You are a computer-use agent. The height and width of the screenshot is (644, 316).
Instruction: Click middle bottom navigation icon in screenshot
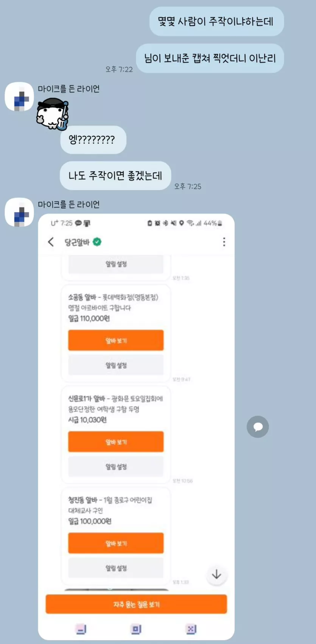[x=136, y=629]
